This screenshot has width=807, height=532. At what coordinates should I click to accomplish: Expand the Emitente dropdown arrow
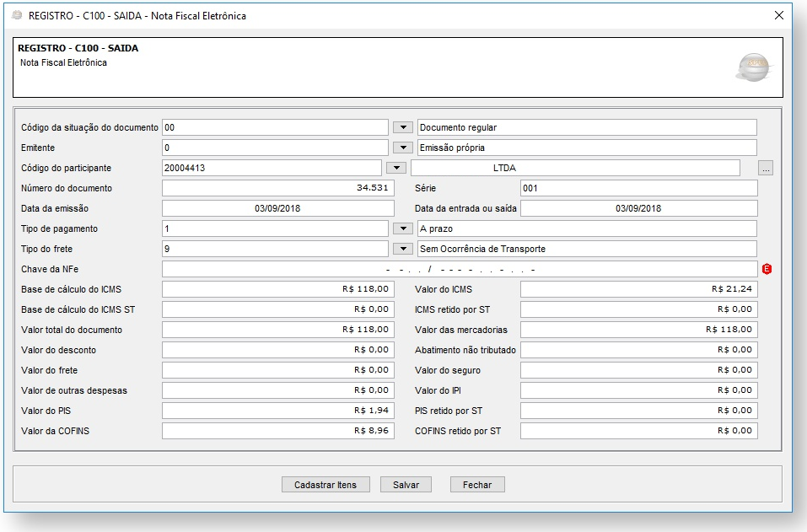pos(402,148)
